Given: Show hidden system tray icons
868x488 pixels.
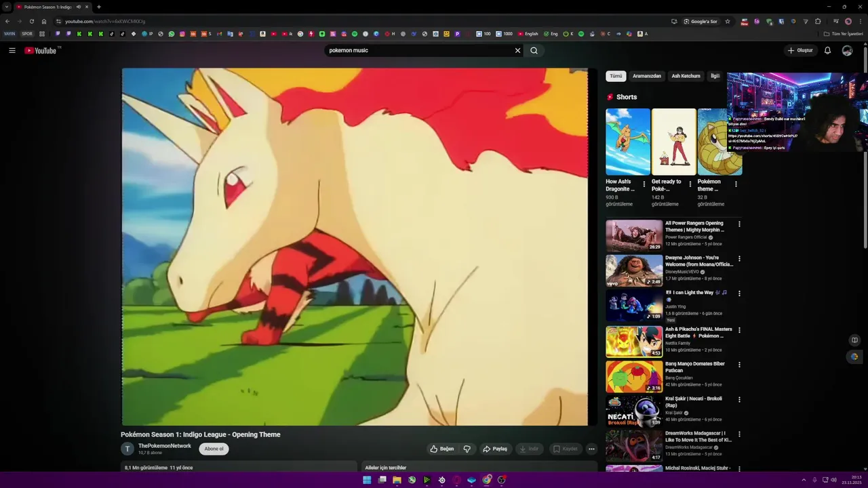Looking at the screenshot, I should click(804, 480).
